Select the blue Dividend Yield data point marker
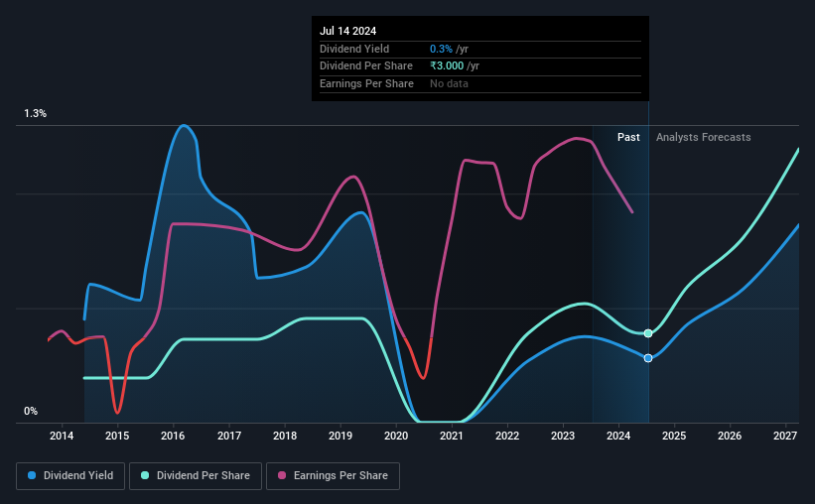Image resolution: width=815 pixels, height=504 pixels. click(648, 358)
